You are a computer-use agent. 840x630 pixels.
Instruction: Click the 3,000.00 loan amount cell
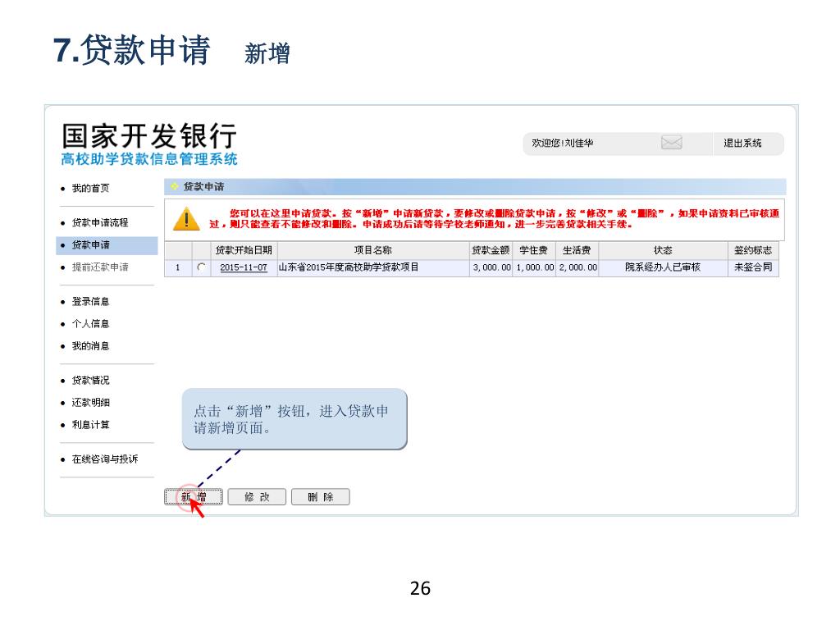[x=491, y=267]
